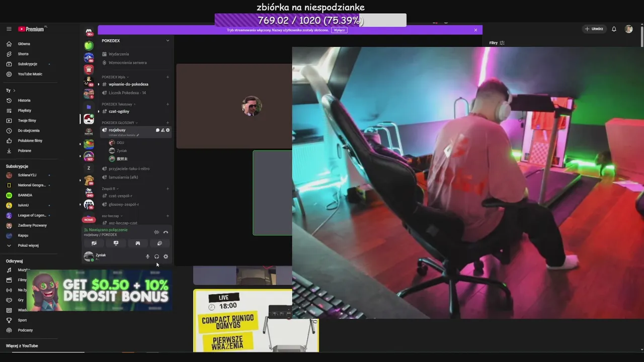Add channel to asz-keczap category
Screen dimensions: 644x362
pyautogui.click(x=168, y=216)
